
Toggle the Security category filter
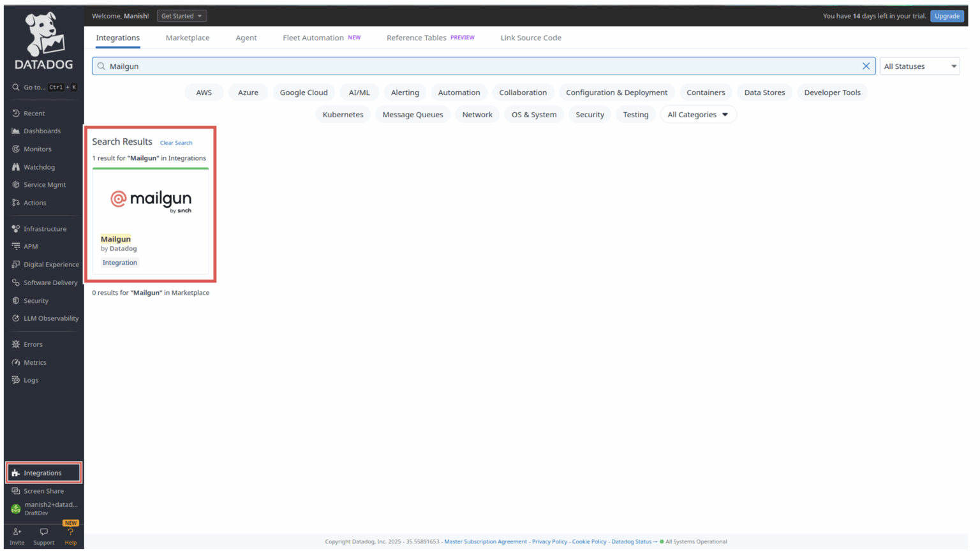coord(590,114)
